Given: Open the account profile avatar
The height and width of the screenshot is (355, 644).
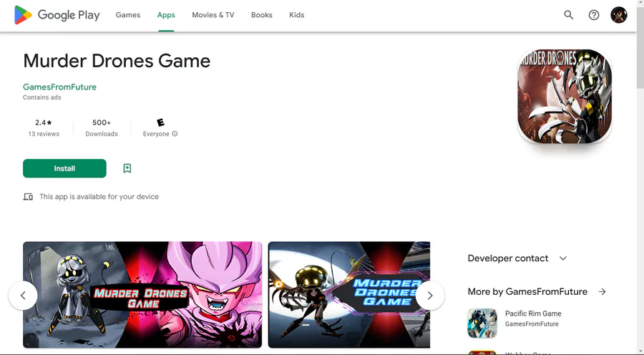Looking at the screenshot, I should [x=618, y=15].
